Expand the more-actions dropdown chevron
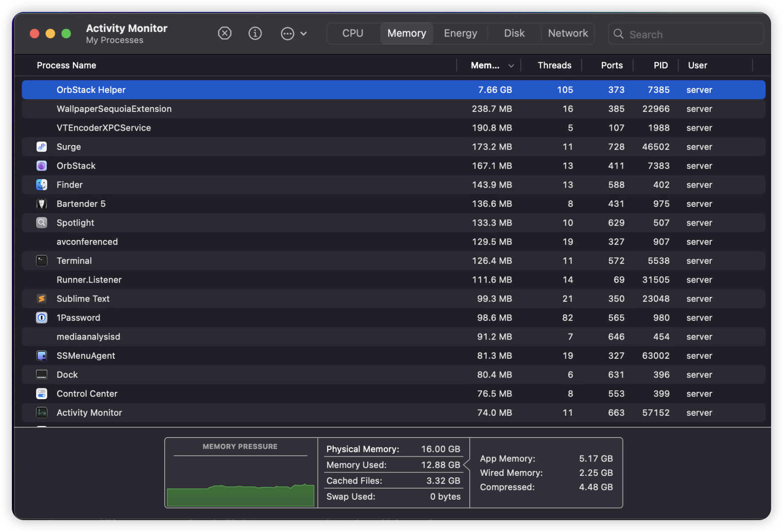 (303, 34)
